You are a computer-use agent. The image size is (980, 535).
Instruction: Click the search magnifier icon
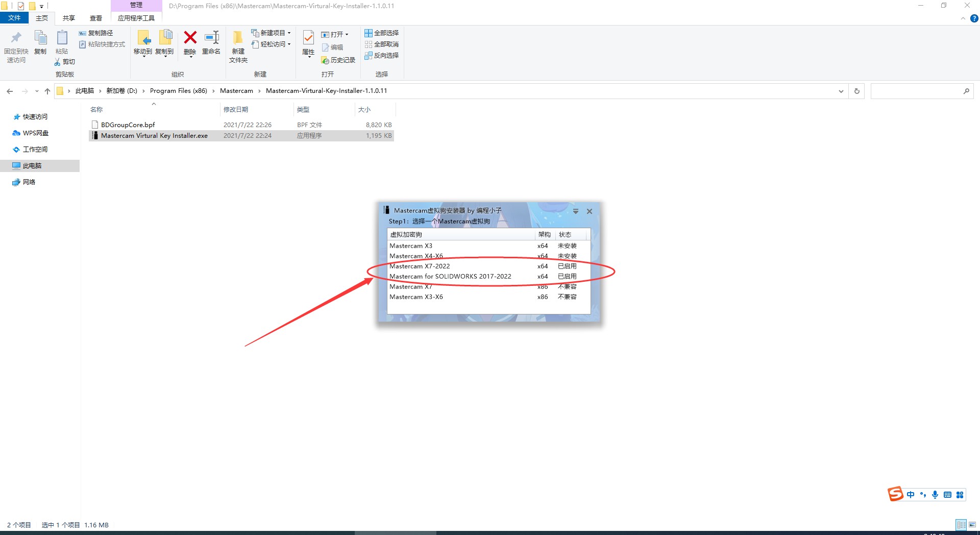tap(966, 91)
